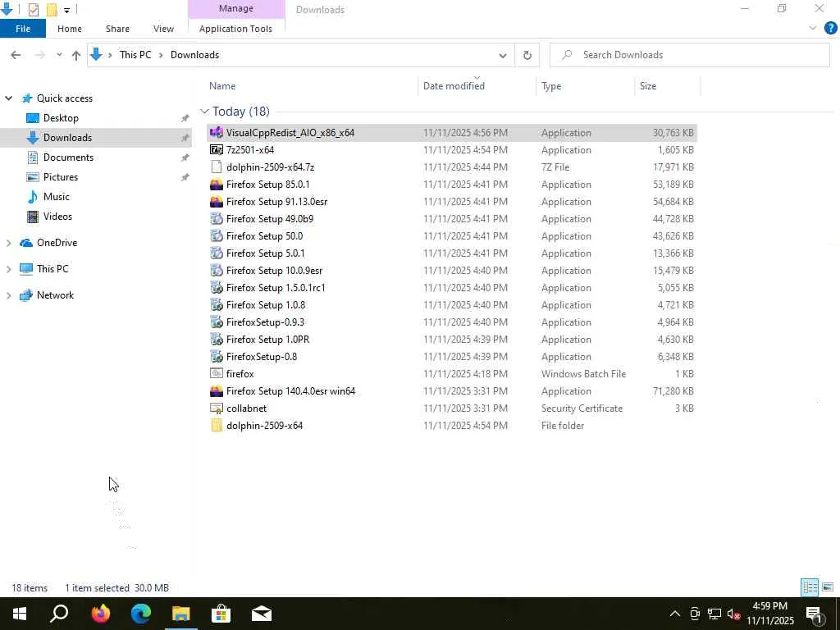Select the FirefoxSetup-0.8 file name

262,356
